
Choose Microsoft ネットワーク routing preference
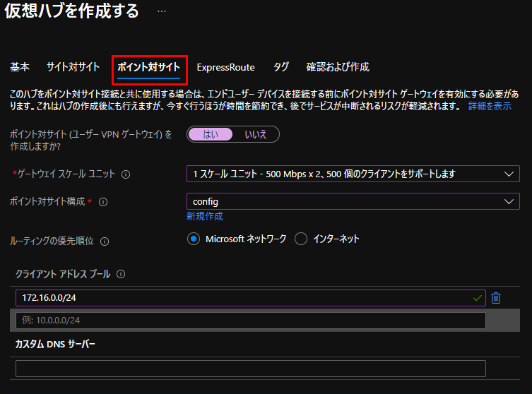point(194,239)
